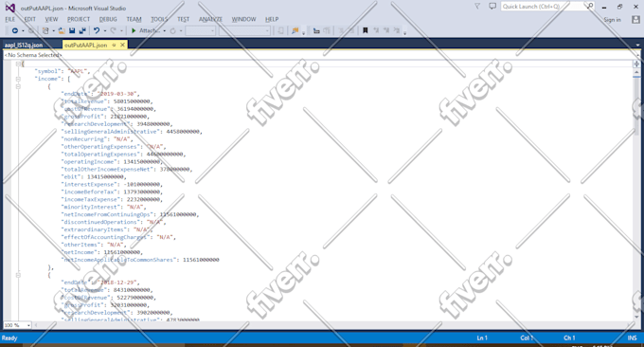Open the TEAM menu
Viewport: 644px width, 347px height.
coord(134,19)
